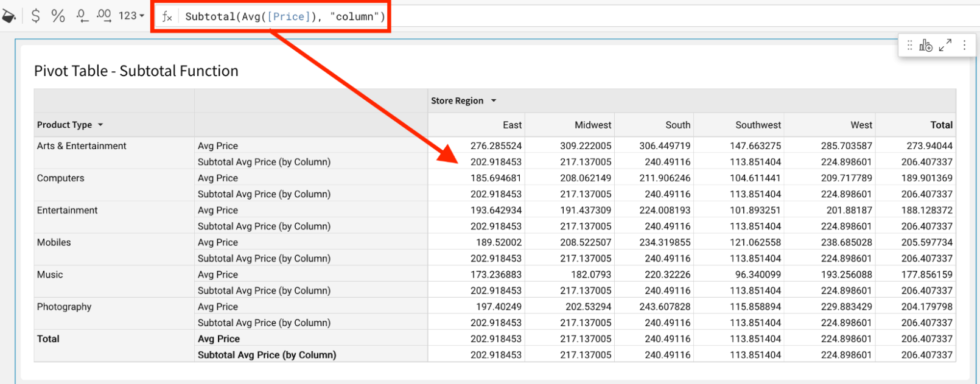Open the three-dot more options menu
Viewport: 980px width, 384px height.
[964, 46]
